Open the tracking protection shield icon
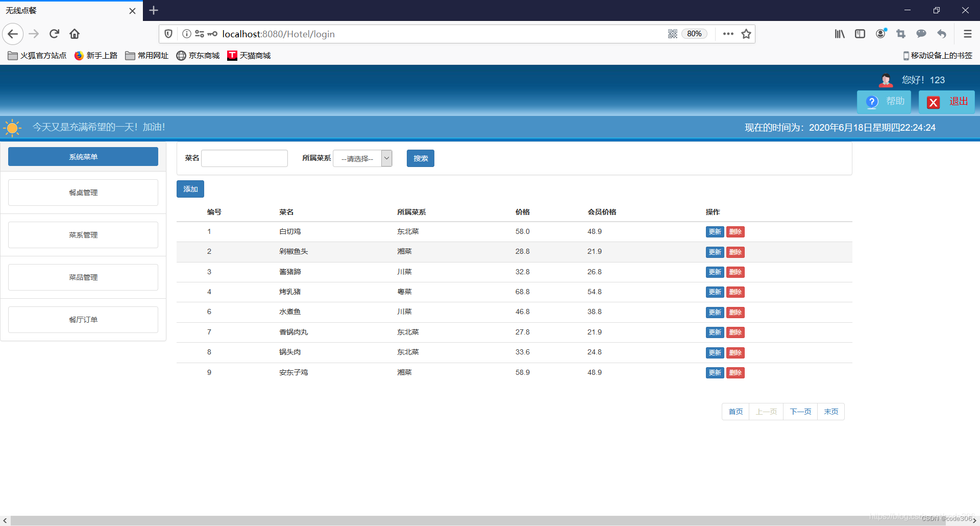 pos(168,34)
